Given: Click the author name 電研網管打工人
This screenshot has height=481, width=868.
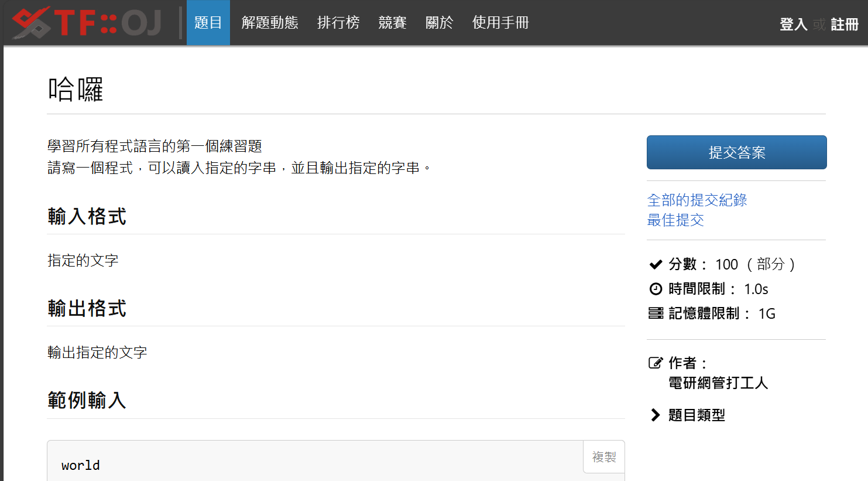Looking at the screenshot, I should (x=718, y=383).
